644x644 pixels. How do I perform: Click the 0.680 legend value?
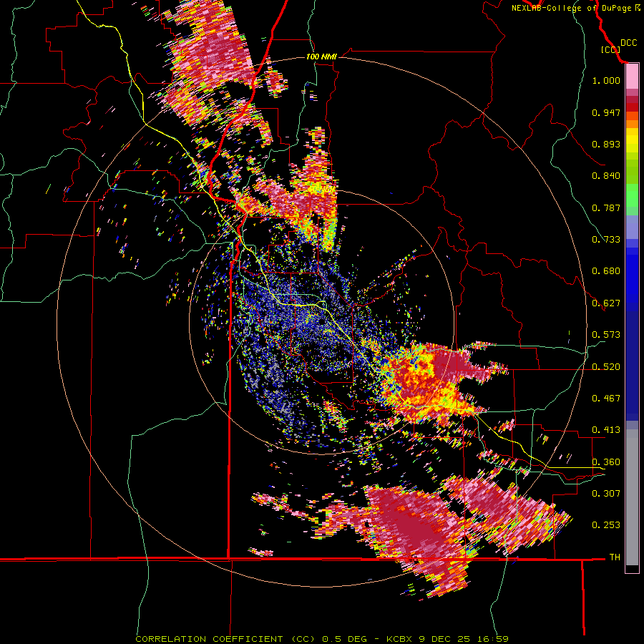(x=606, y=271)
